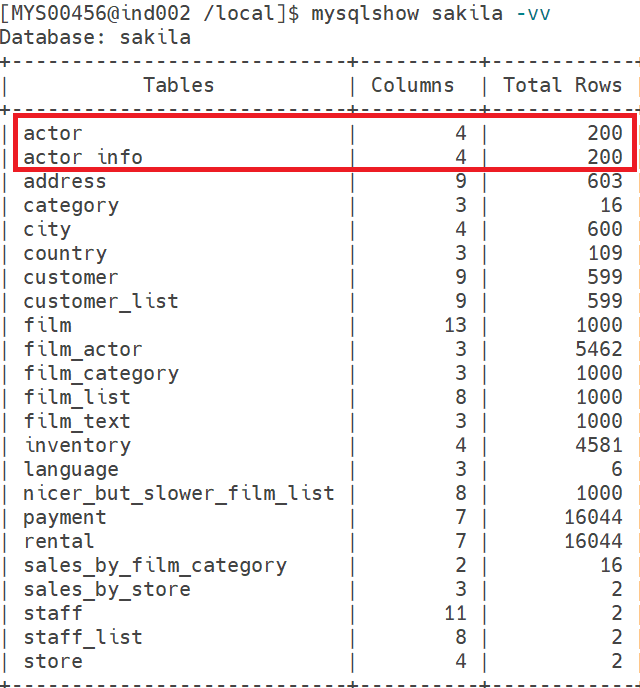Click the 'Columns' column header
Viewport: 640px width, 688px height.
[x=413, y=85]
